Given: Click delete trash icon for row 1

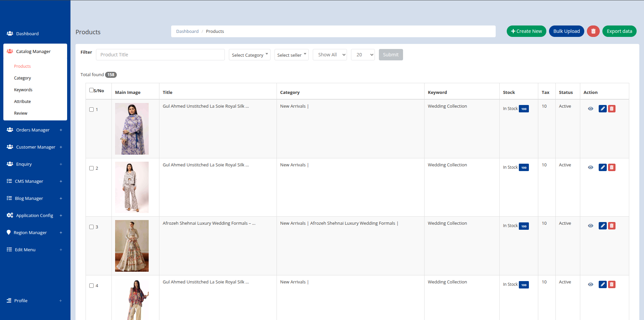Looking at the screenshot, I should [x=611, y=109].
